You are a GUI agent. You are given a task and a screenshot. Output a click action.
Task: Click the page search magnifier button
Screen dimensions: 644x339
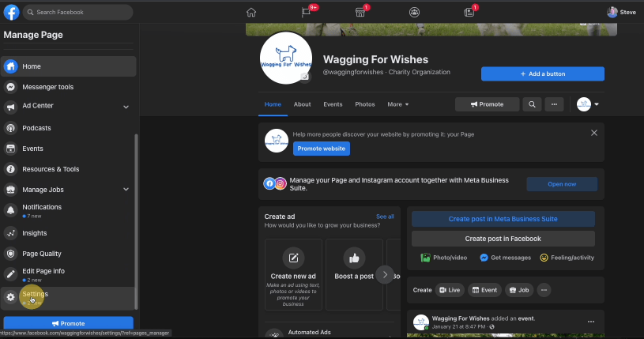[x=532, y=104]
